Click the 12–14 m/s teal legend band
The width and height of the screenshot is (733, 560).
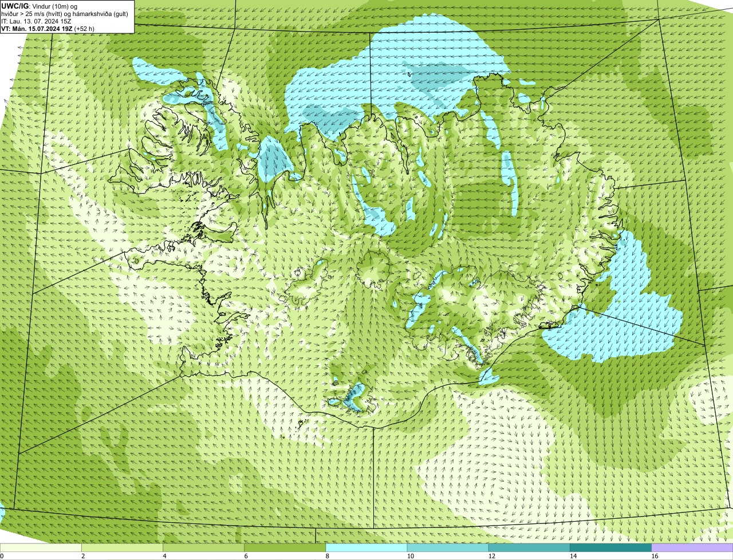click(529, 547)
